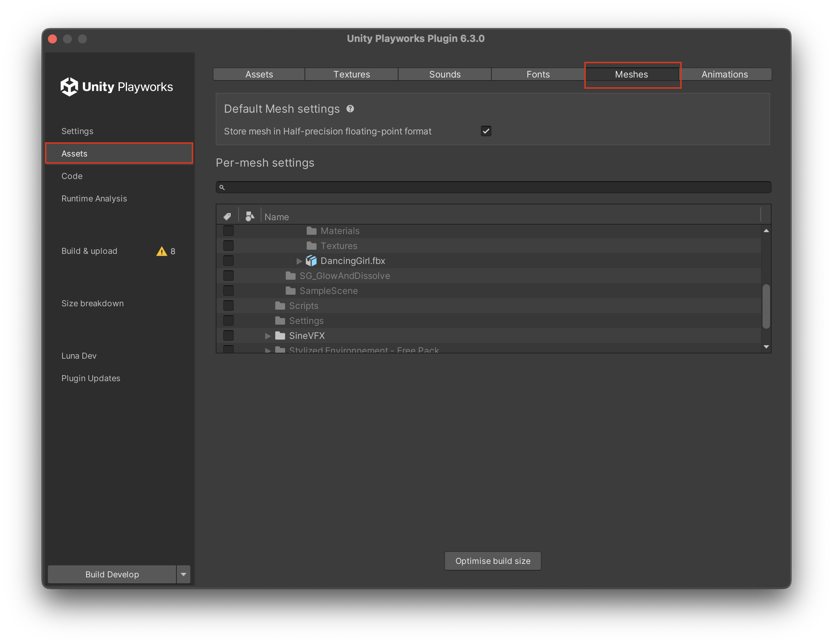Tick the checkbox for SG_GlowAndDissolve

[x=228, y=276]
